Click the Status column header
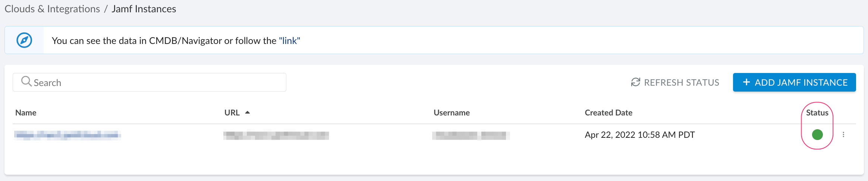The height and width of the screenshot is (181, 868). pos(817,113)
